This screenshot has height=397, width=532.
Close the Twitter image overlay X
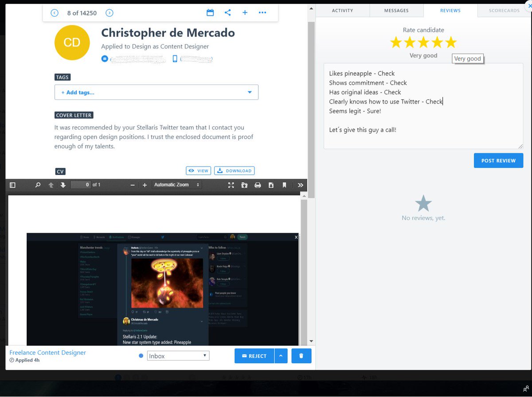[297, 237]
